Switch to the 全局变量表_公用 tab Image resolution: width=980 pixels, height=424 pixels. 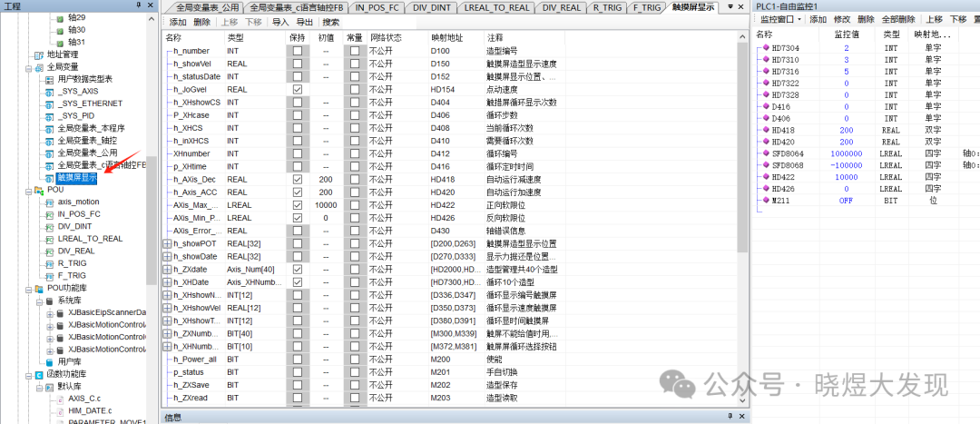(x=204, y=8)
